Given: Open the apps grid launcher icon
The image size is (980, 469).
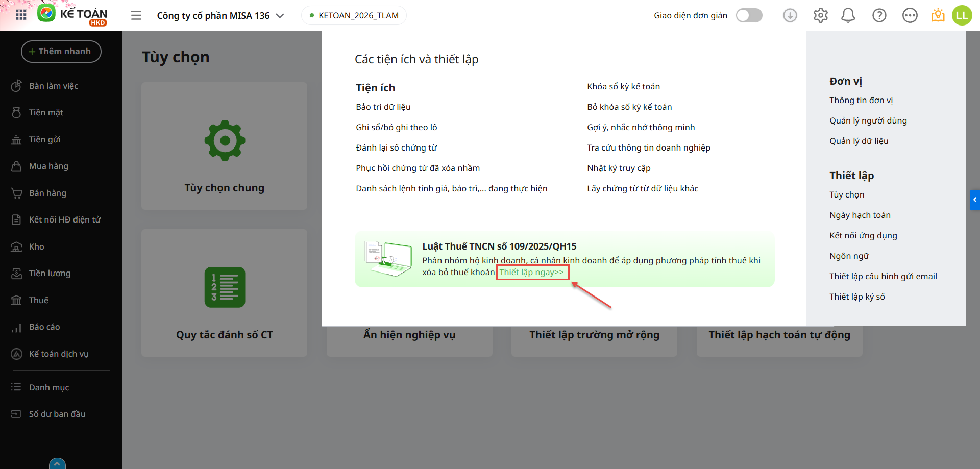Looking at the screenshot, I should coord(21,15).
